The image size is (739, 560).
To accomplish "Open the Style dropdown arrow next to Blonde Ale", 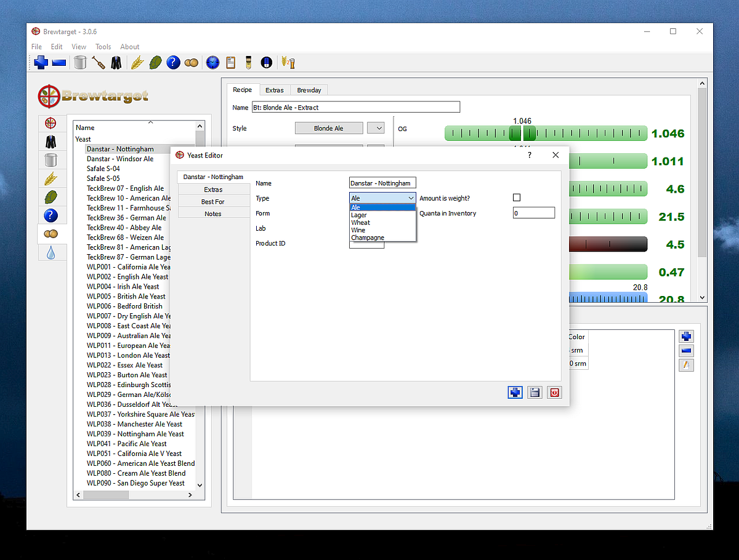I will click(x=376, y=128).
